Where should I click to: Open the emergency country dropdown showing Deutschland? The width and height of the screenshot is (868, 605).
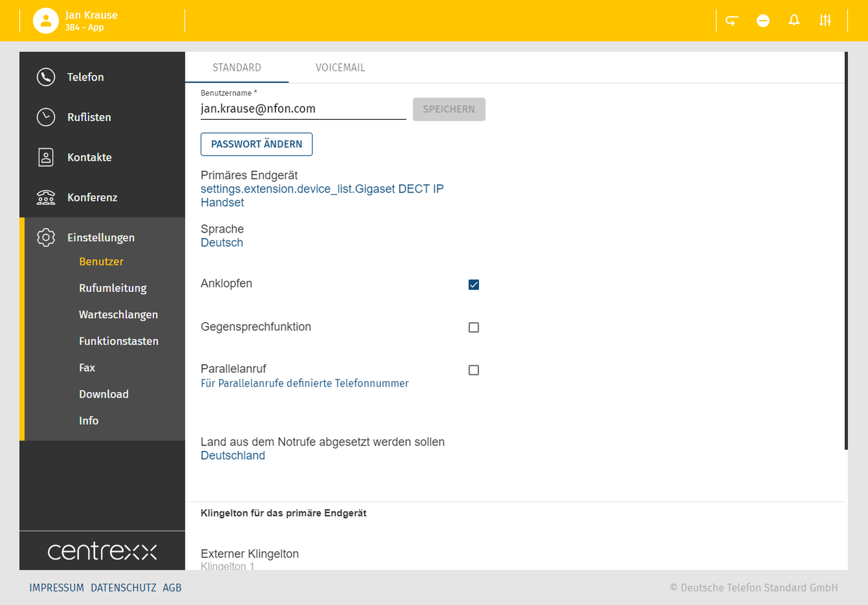coord(233,455)
